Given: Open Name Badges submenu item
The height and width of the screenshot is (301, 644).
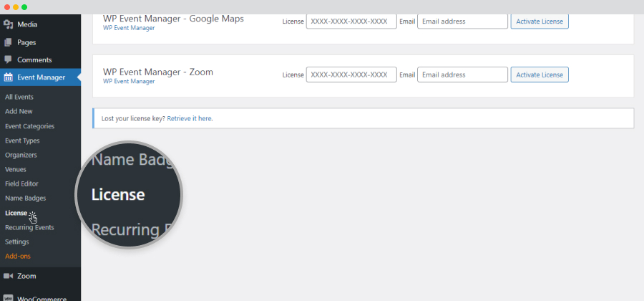Looking at the screenshot, I should click(26, 199).
